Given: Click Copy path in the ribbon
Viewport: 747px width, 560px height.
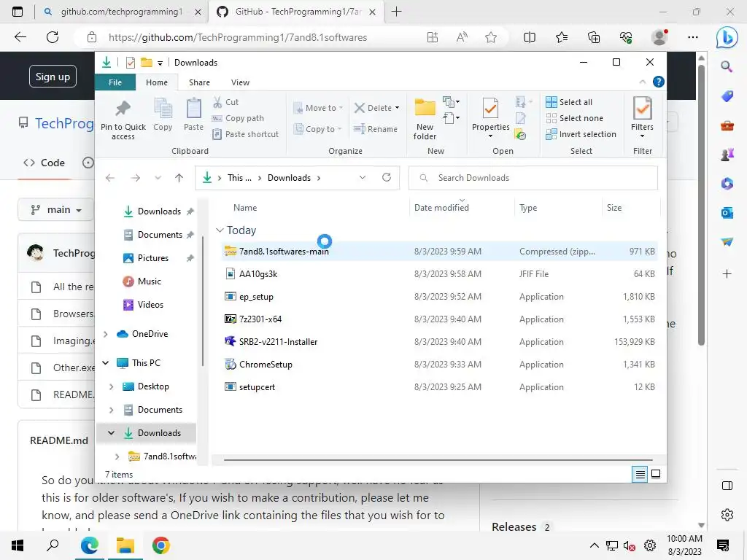Looking at the screenshot, I should (239, 118).
